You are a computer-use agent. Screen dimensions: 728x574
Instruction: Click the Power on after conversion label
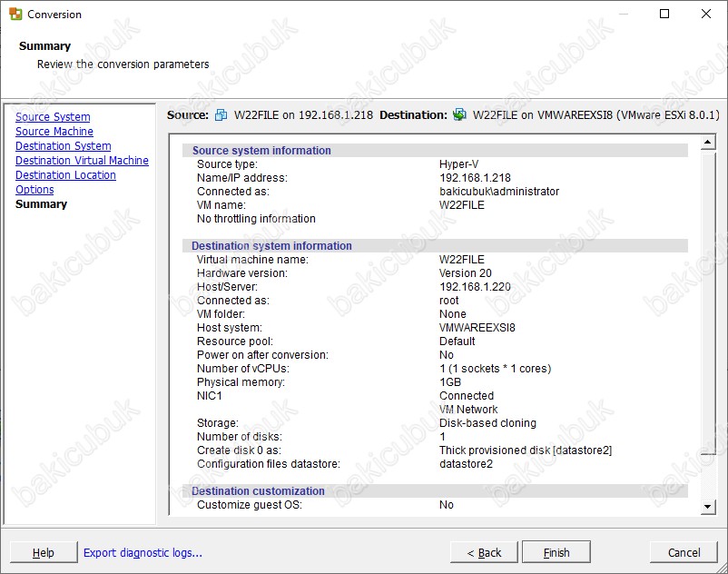(262, 355)
